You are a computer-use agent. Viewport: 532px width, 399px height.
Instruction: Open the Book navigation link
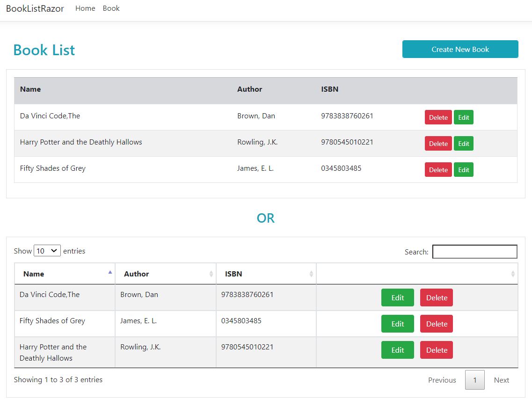click(111, 8)
